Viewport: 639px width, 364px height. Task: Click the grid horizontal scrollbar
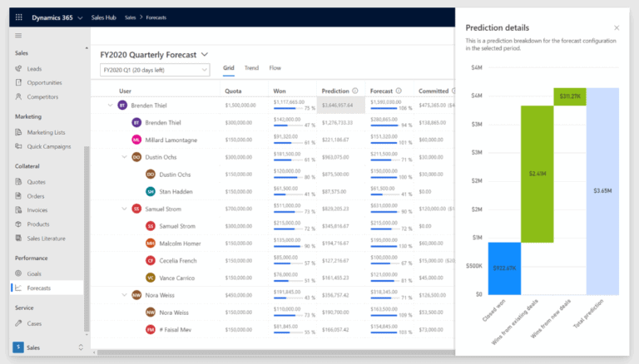[x=275, y=352]
